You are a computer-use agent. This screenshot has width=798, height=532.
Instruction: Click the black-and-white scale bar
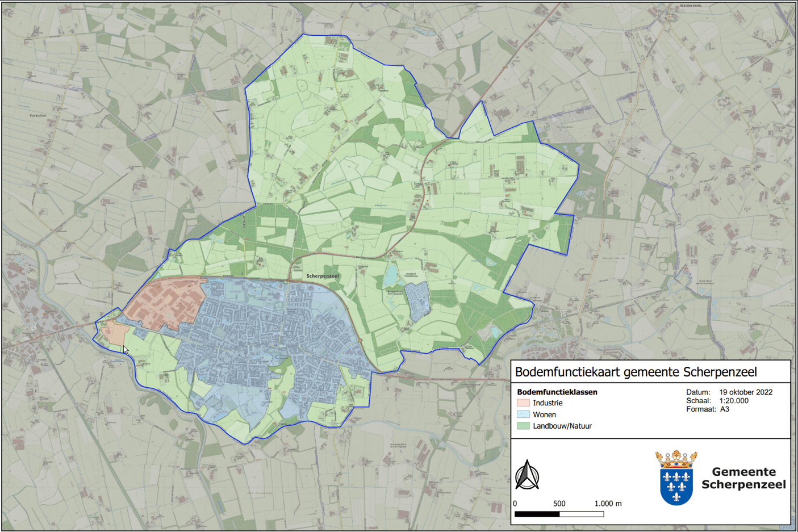coord(559,514)
